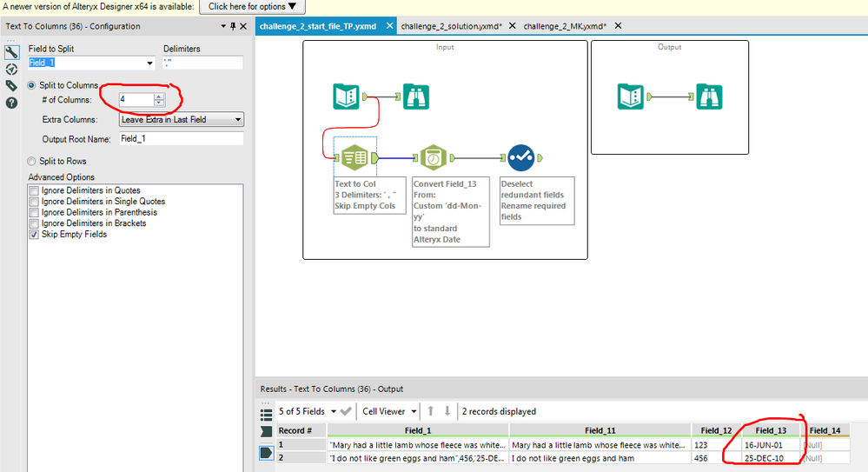Select the DateTime tool on canvas
This screenshot has width=868, height=472.
434,158
